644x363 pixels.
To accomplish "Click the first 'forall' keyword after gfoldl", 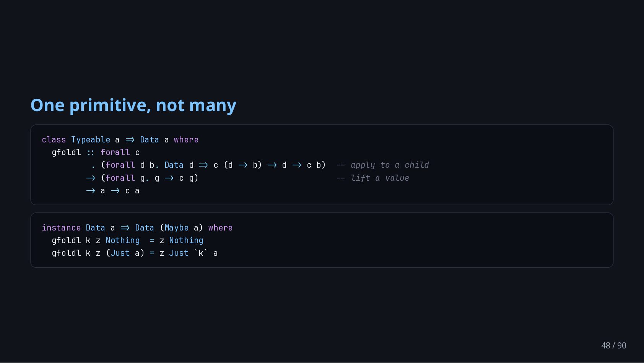I will pyautogui.click(x=115, y=152).
